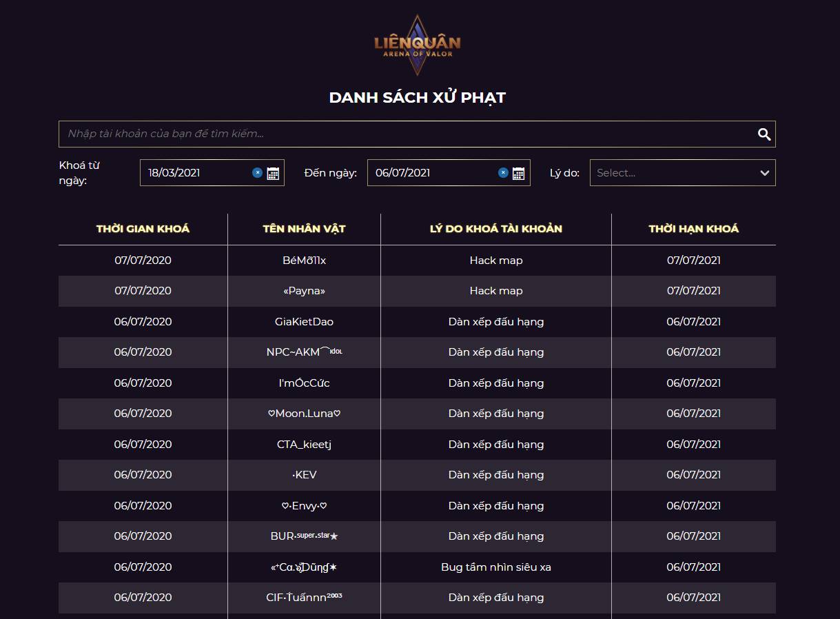This screenshot has width=840, height=619.
Task: Click the Liên Quân Arena of Valor logo
Action: tap(417, 45)
